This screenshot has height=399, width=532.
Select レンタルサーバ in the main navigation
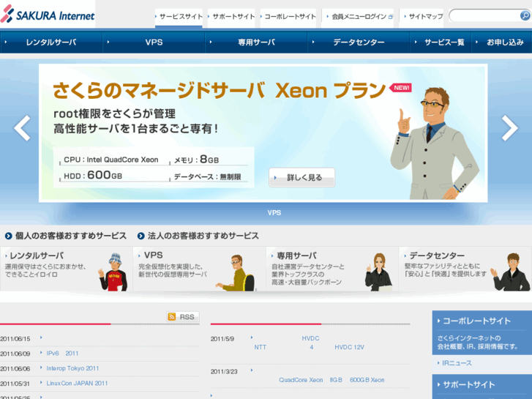[x=51, y=42]
